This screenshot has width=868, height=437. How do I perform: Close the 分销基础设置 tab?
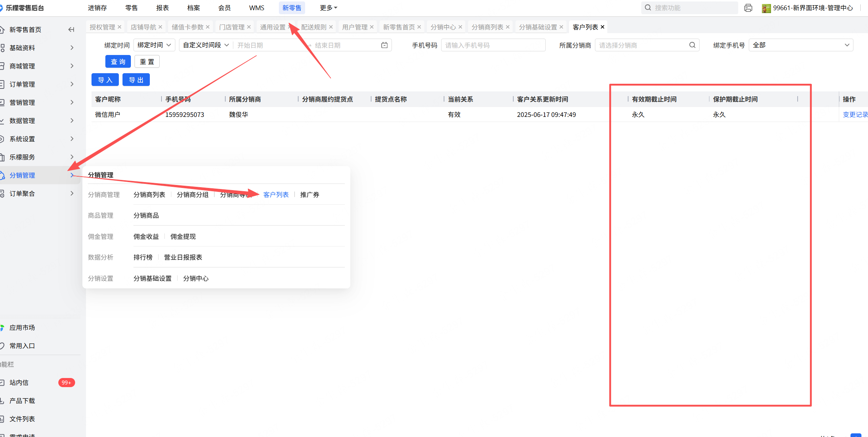pyautogui.click(x=561, y=27)
